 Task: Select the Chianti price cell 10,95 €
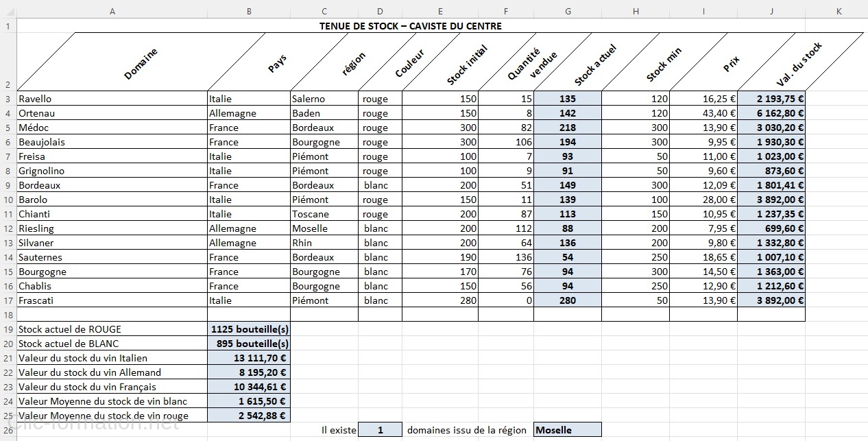pos(703,214)
